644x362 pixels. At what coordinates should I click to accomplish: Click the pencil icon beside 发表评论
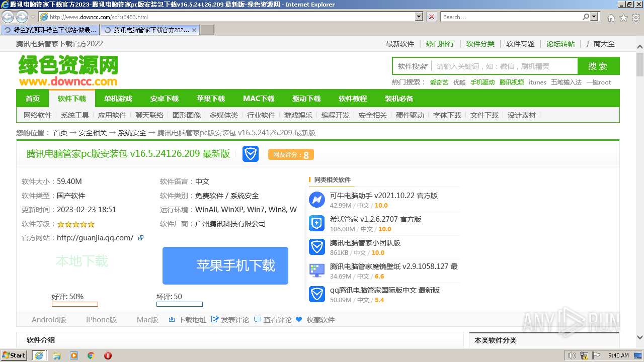215,320
